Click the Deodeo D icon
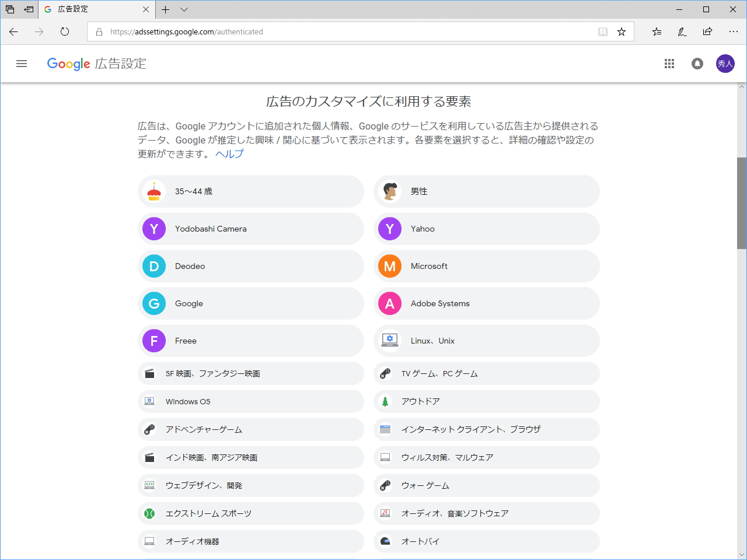 tap(154, 266)
